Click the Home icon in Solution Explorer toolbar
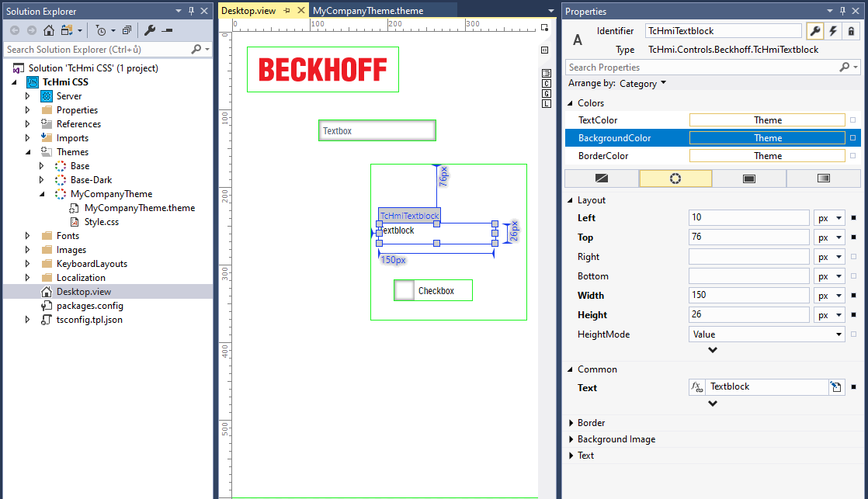 click(48, 30)
